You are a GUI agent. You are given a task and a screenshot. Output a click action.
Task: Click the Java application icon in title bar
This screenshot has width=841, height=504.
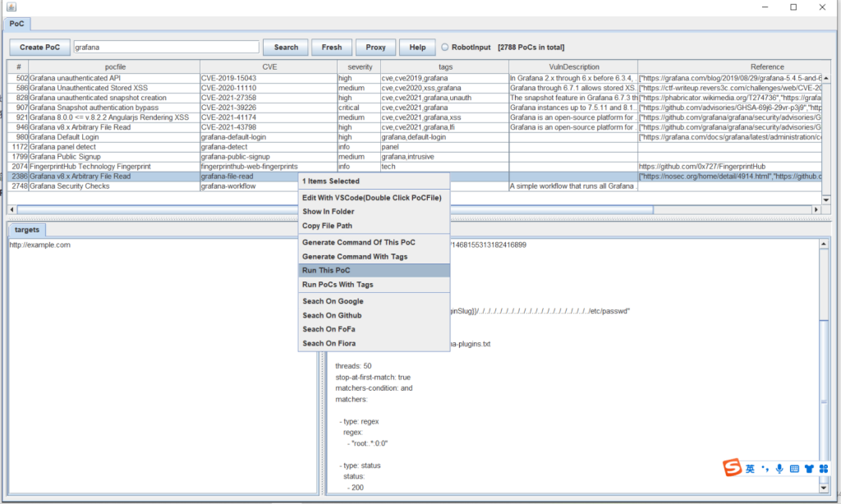pos(11,7)
